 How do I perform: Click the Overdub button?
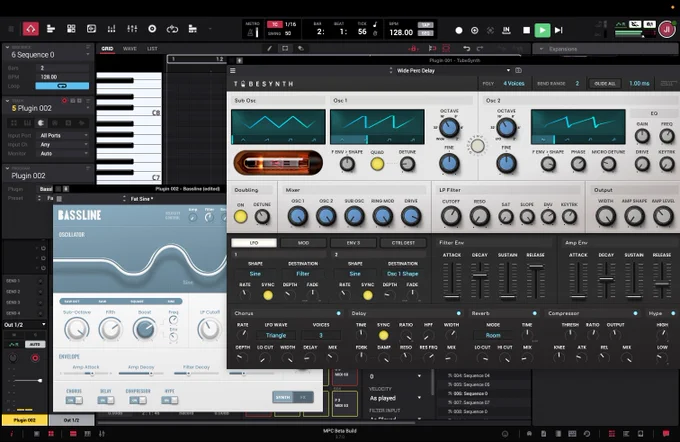474,30
